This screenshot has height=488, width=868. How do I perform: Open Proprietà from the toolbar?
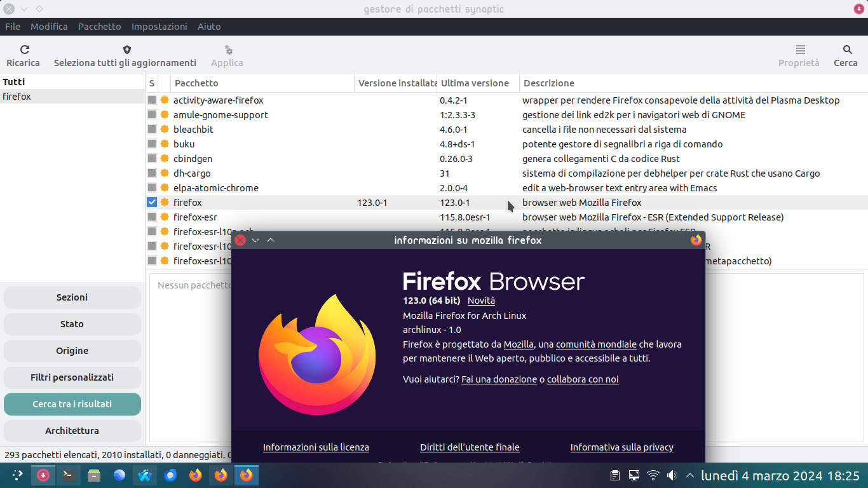[x=799, y=56]
